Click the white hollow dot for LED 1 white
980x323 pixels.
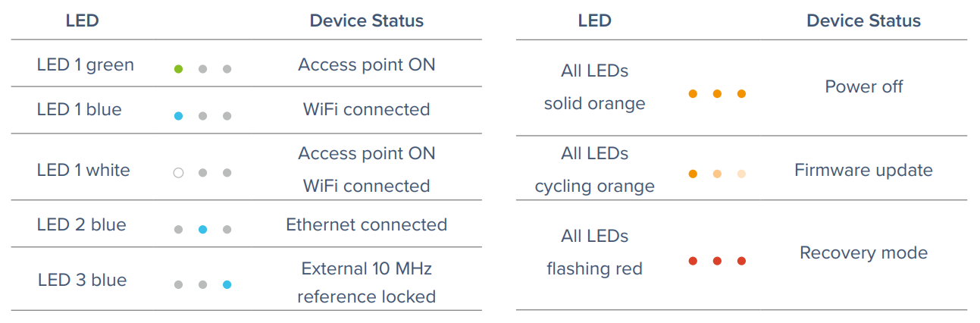click(179, 173)
